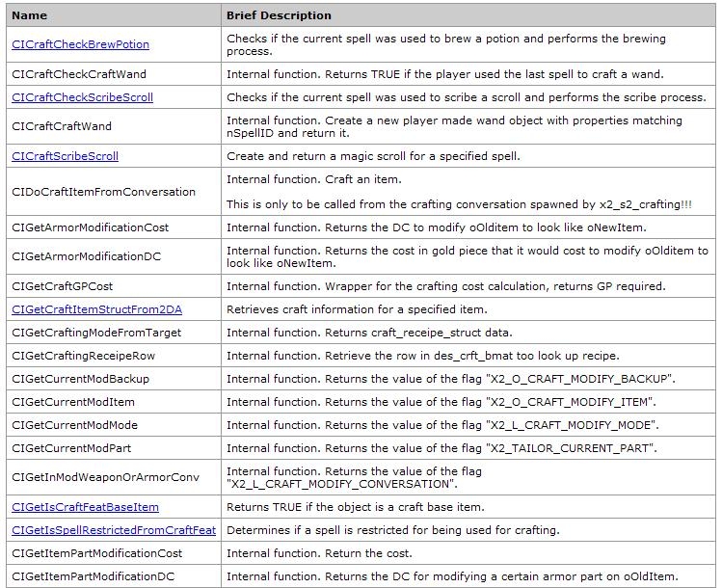This screenshot has height=588, width=722.
Task: Click the CIGetCraftingModeFromTarget name text
Action: pos(96,333)
